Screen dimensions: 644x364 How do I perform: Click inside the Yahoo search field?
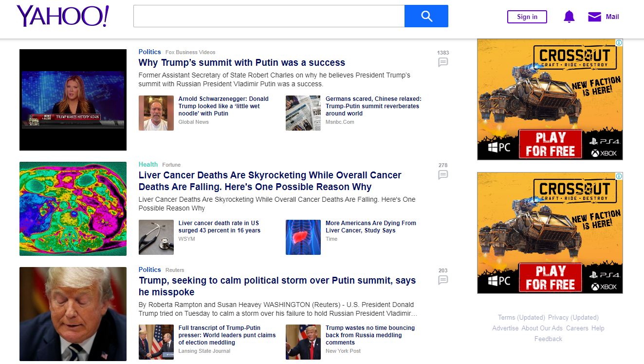point(269,17)
